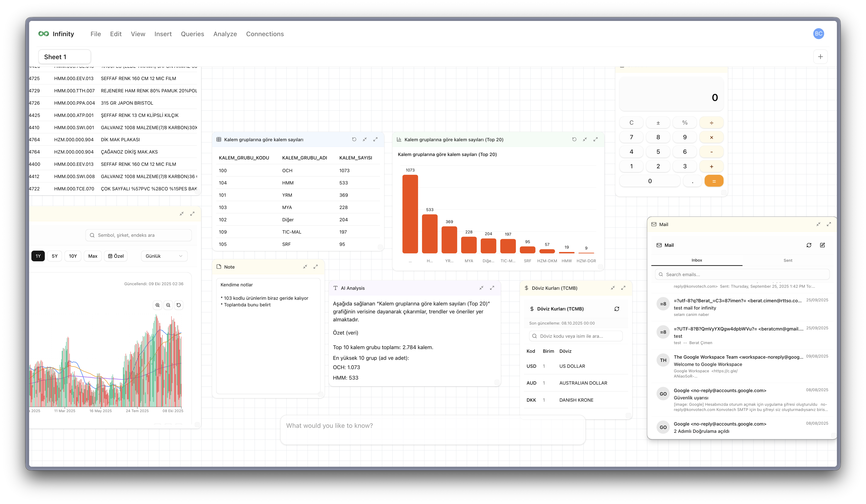Viewport: 866px width, 504px height.
Task: Click the calculator 7 key
Action: [631, 137]
